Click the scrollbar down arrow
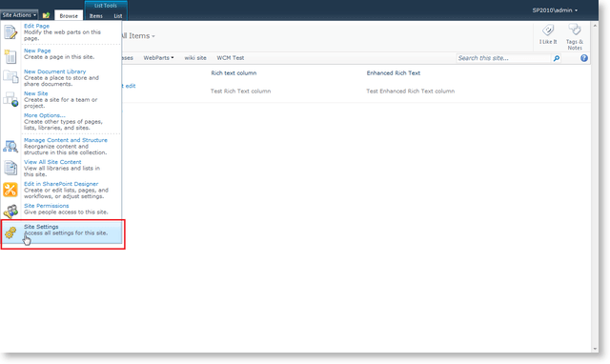610x364 pixels. click(x=595, y=349)
